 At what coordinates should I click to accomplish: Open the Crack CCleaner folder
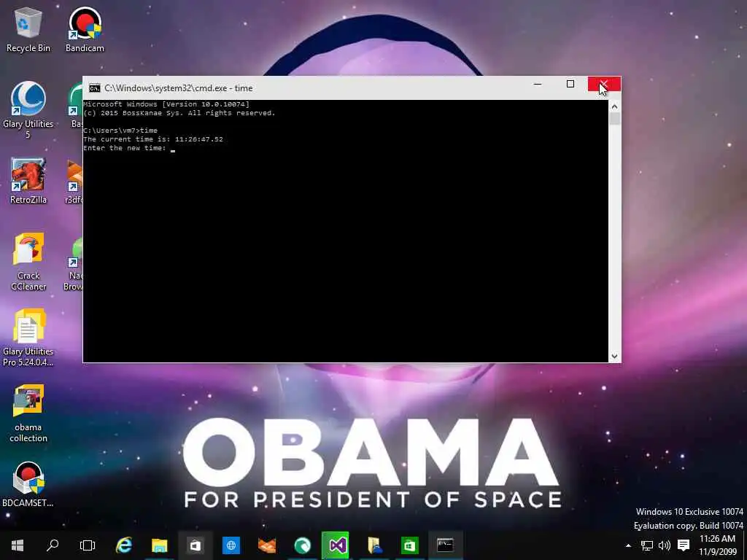pos(28,262)
